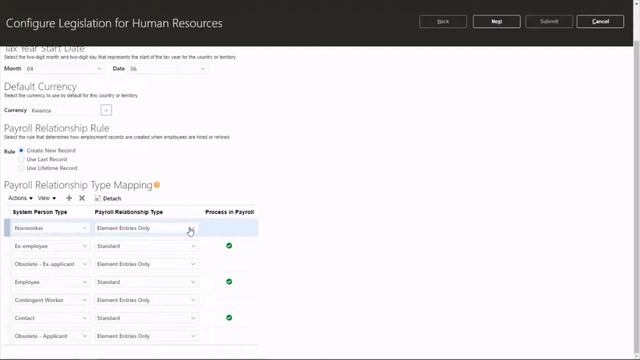Select the Nonworker row handle

(x=7, y=228)
